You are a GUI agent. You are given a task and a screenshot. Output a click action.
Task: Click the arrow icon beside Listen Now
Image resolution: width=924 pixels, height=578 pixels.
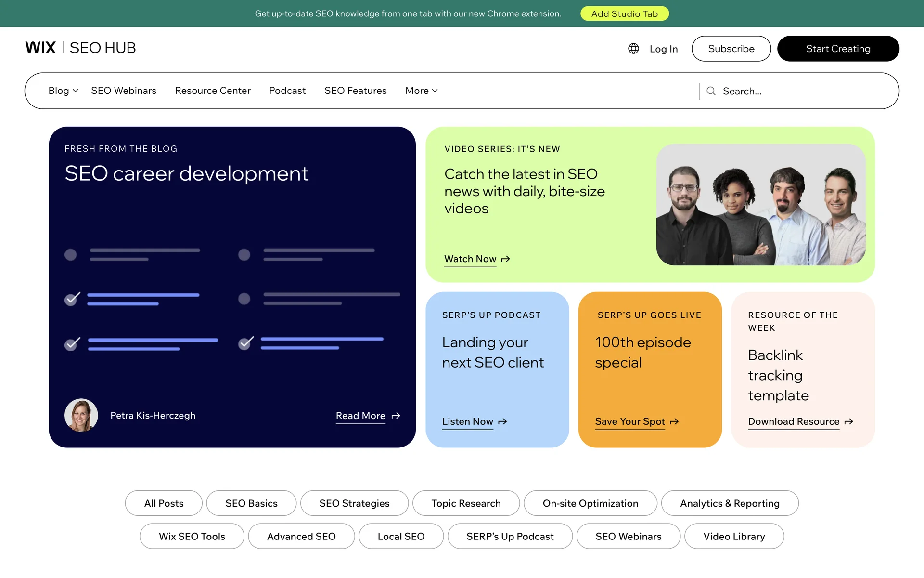point(502,422)
